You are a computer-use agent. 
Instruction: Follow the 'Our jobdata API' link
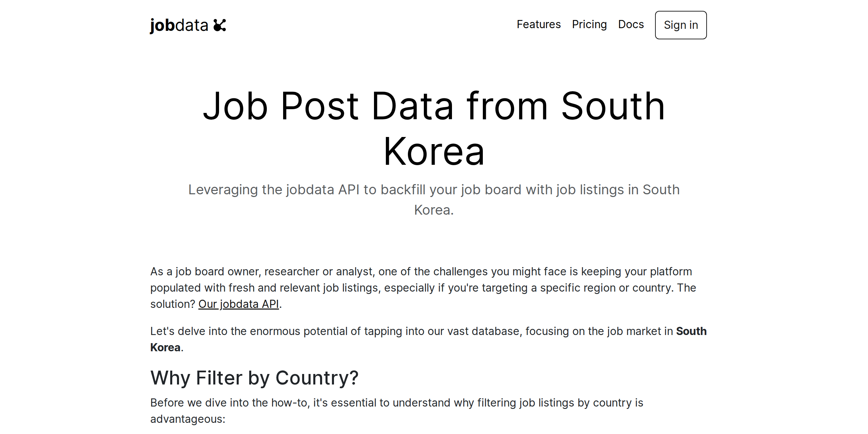238,304
